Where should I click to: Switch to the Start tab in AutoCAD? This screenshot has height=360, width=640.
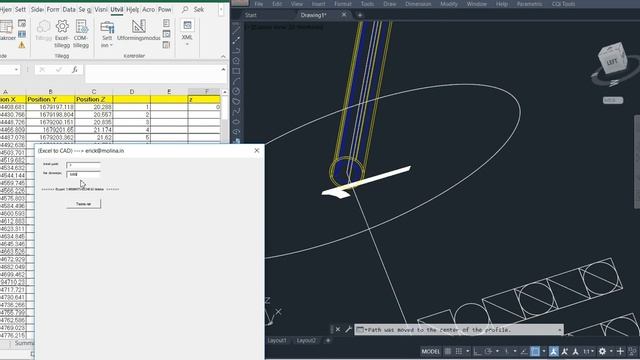pyautogui.click(x=251, y=15)
